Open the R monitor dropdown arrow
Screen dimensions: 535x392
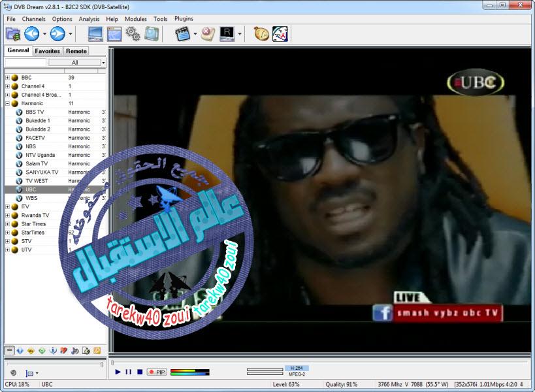click(x=240, y=34)
